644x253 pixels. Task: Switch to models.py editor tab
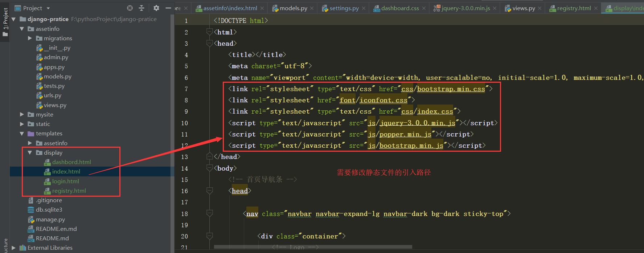pos(293,8)
